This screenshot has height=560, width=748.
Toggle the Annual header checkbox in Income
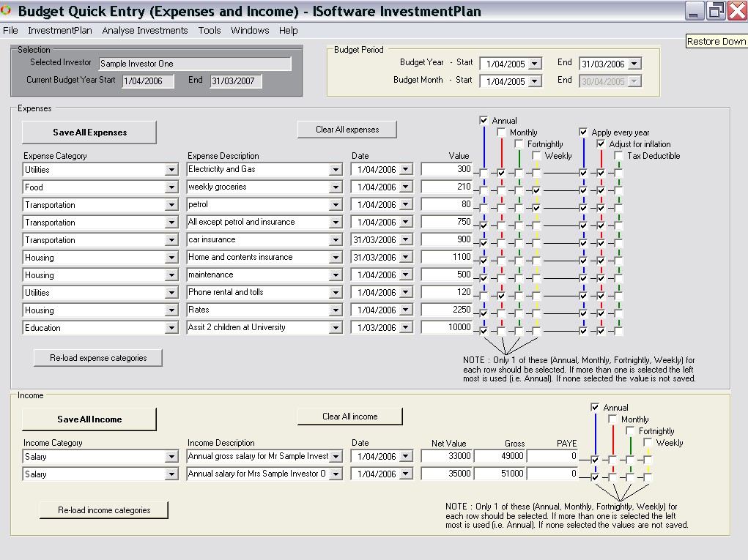595,407
